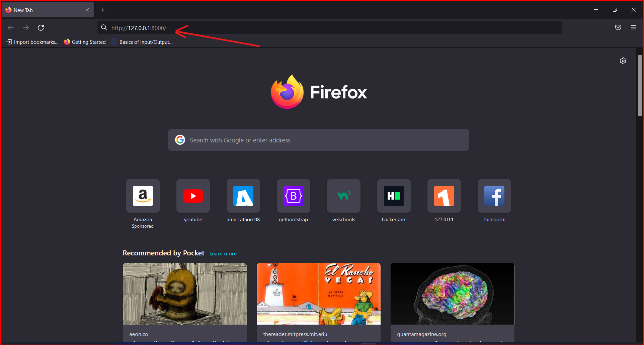Screen dimensions: 644x345
Task: Click the page vertical scrollbar
Action: click(x=640, y=85)
